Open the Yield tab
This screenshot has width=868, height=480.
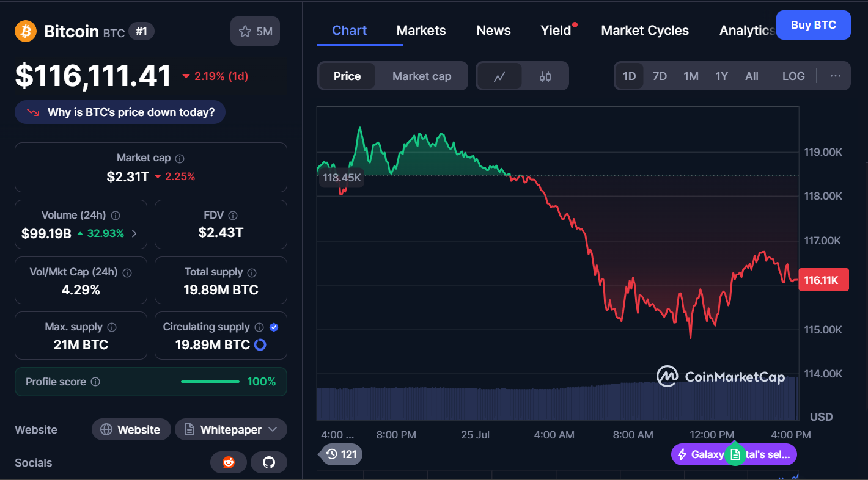(x=556, y=31)
